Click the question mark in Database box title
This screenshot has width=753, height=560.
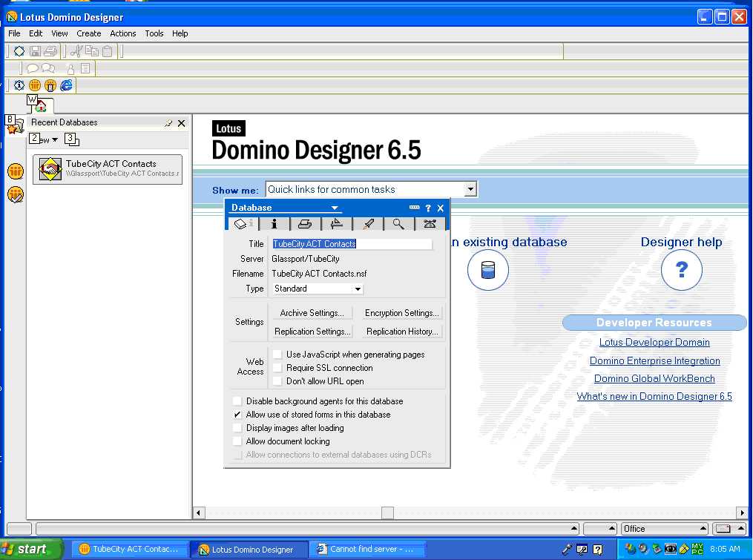[x=428, y=208]
